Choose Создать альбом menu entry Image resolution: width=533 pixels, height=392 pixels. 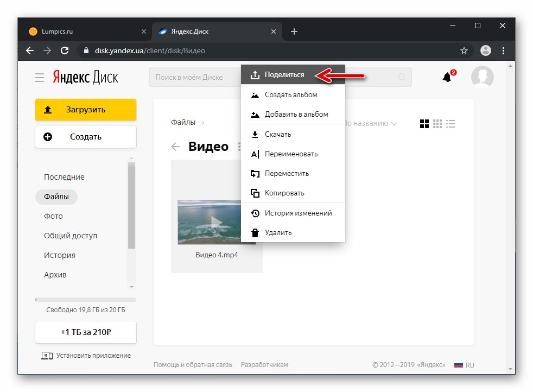tap(293, 95)
